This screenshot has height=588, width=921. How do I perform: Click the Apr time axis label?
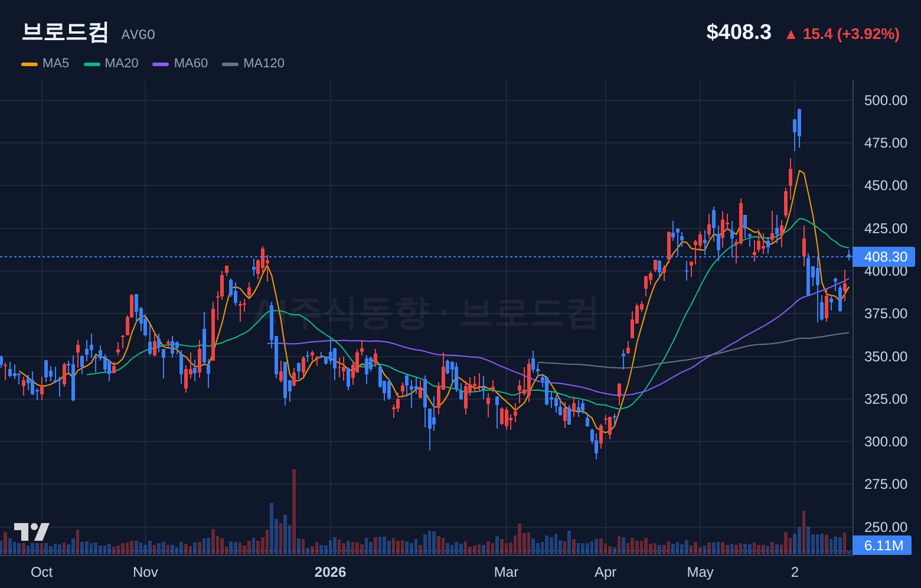[605, 572]
